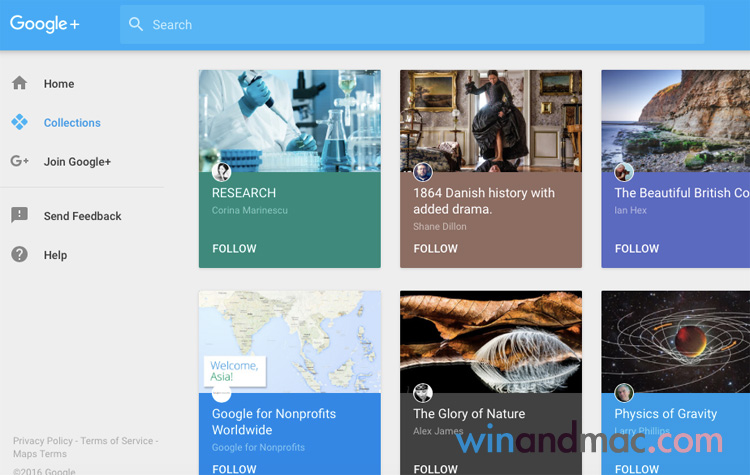Open the Terms of Service link

[117, 441]
